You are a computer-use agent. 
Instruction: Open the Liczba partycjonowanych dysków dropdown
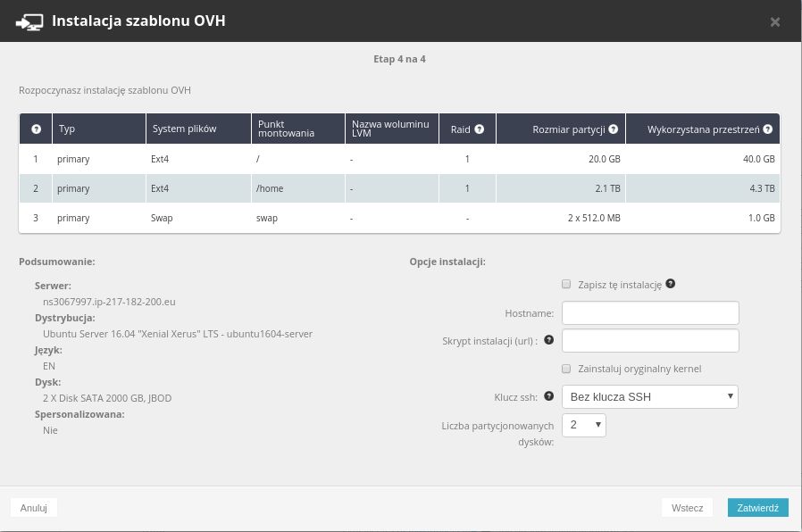pyautogui.click(x=584, y=426)
